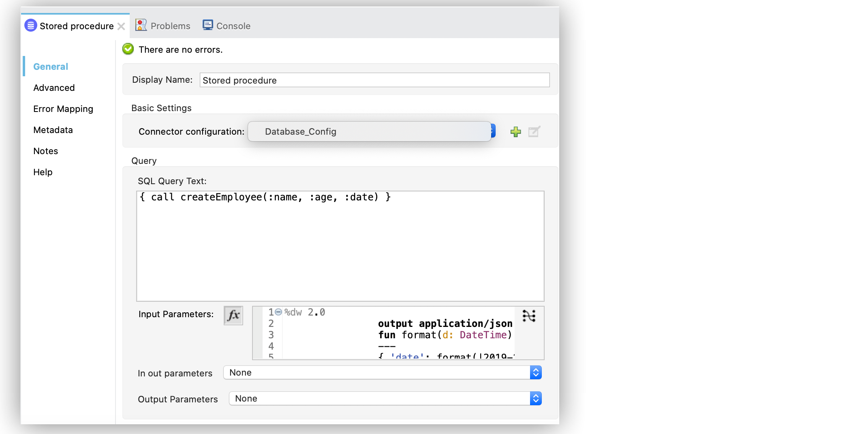Open the Help section

point(43,172)
